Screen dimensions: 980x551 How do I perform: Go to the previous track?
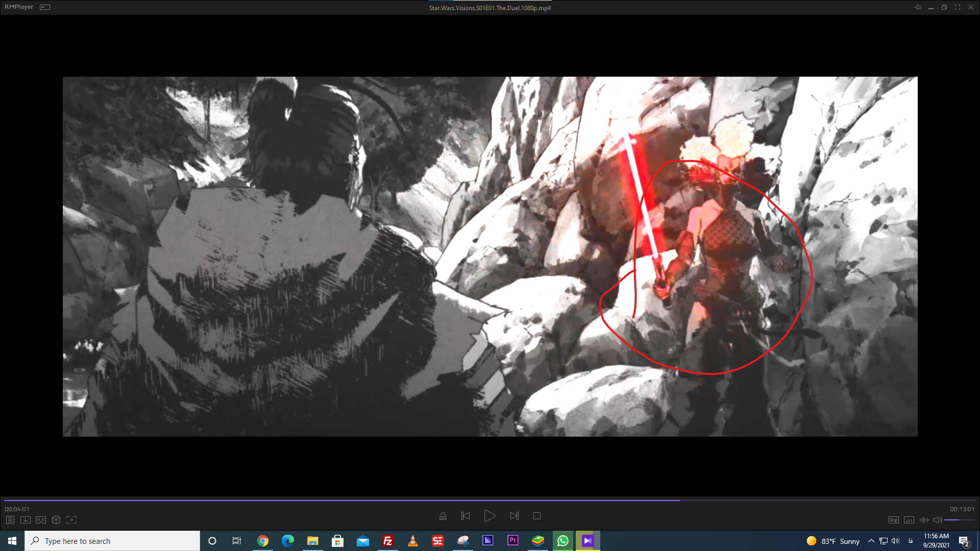465,516
